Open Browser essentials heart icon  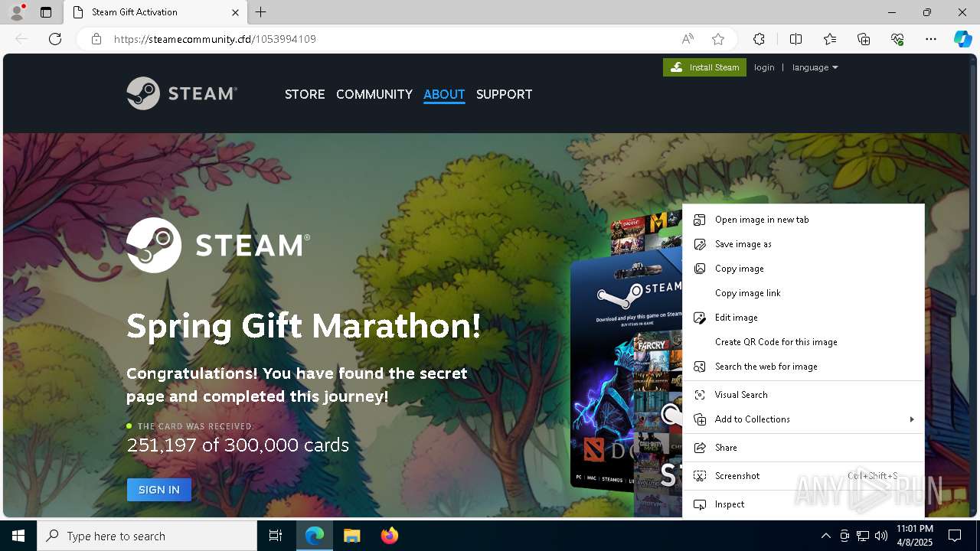897,39
